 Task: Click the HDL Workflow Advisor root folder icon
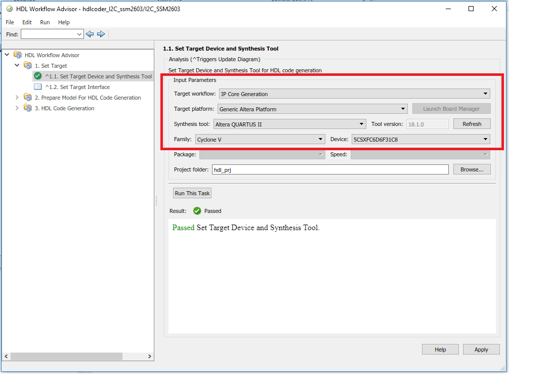18,55
